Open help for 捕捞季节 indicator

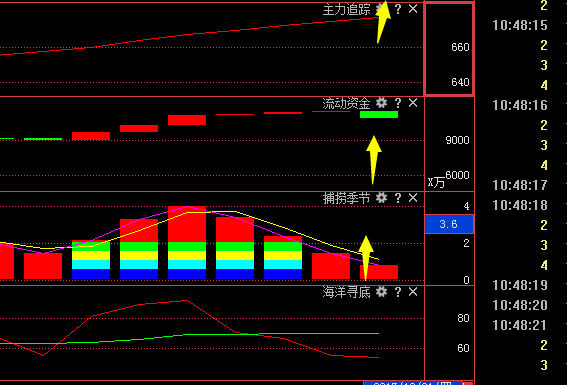[x=398, y=198]
